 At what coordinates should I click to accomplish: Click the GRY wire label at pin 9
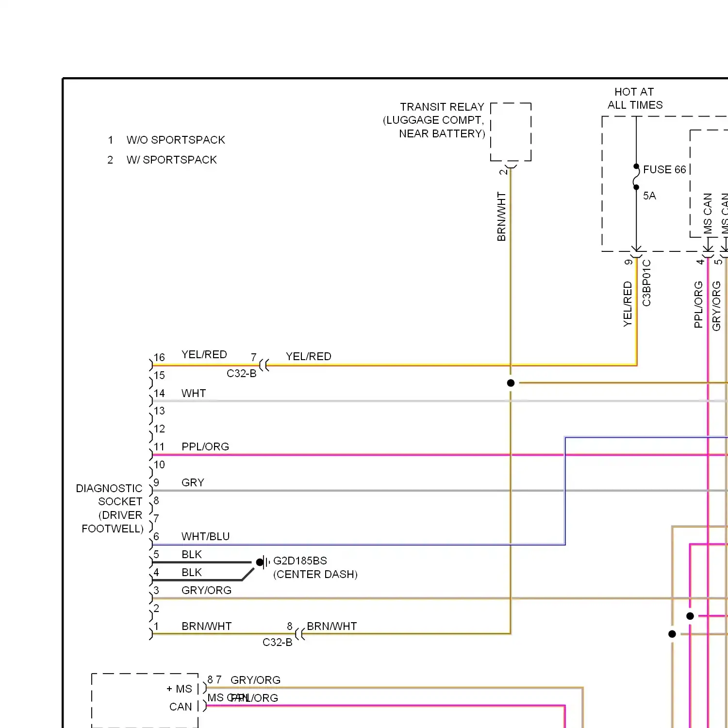(193, 482)
